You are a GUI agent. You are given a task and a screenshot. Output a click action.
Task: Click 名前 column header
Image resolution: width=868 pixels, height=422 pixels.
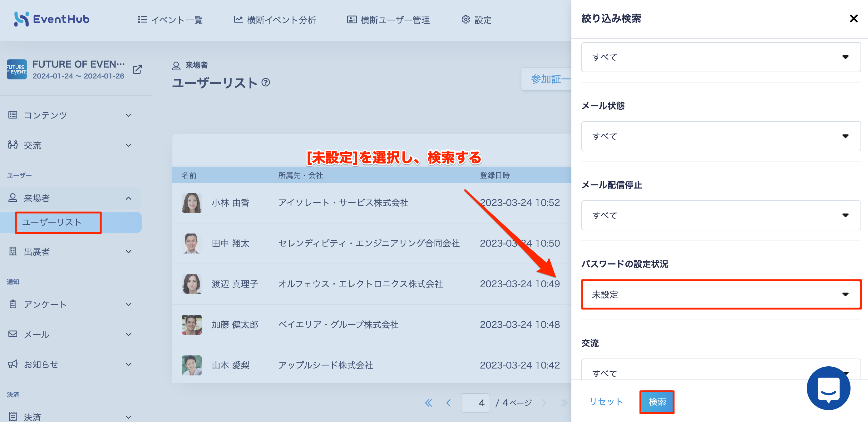(189, 175)
